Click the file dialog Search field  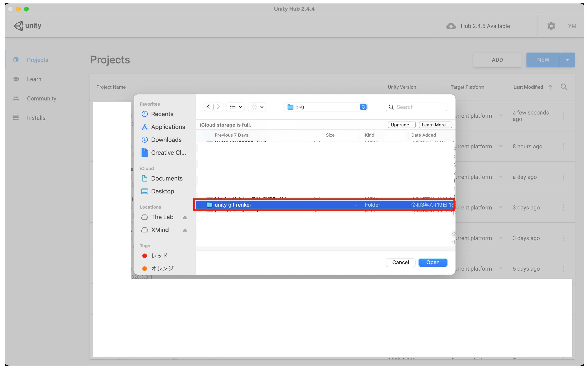click(420, 107)
